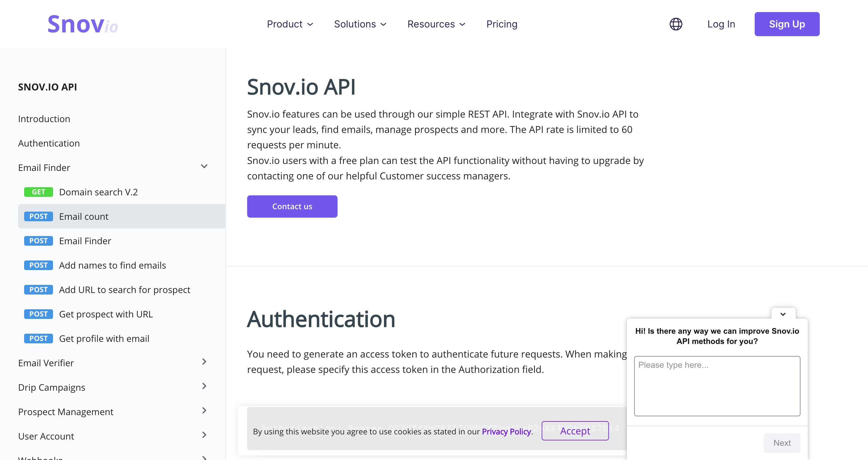868x460 pixels.
Task: Open the Product dropdown menu
Action: coord(290,24)
